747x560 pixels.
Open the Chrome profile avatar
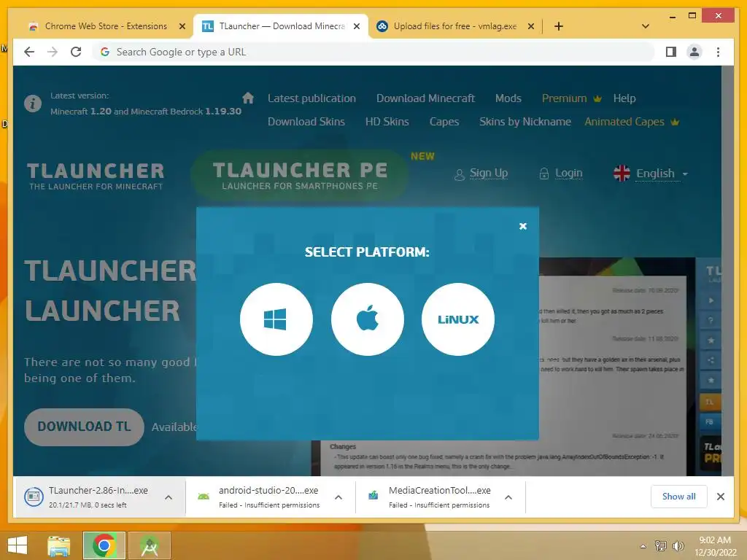pos(694,52)
